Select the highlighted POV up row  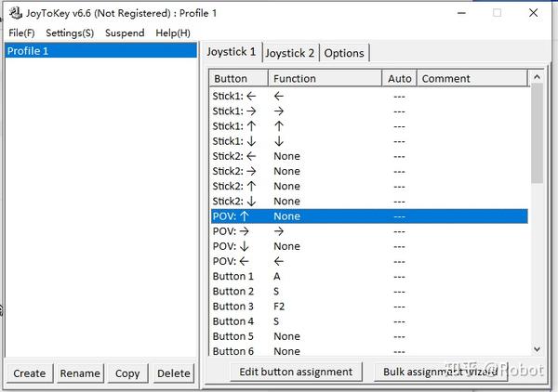point(369,216)
